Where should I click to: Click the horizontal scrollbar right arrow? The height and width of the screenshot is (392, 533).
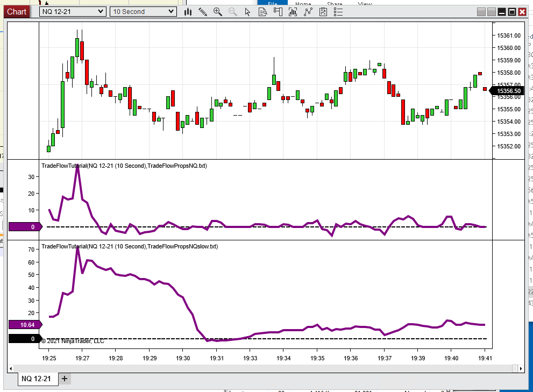pos(521,368)
